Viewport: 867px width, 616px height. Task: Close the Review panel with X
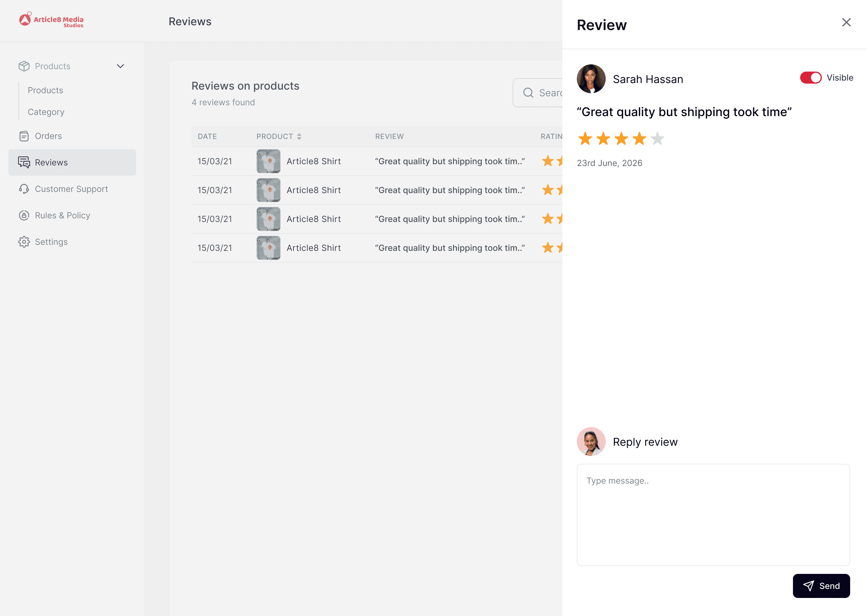846,22
